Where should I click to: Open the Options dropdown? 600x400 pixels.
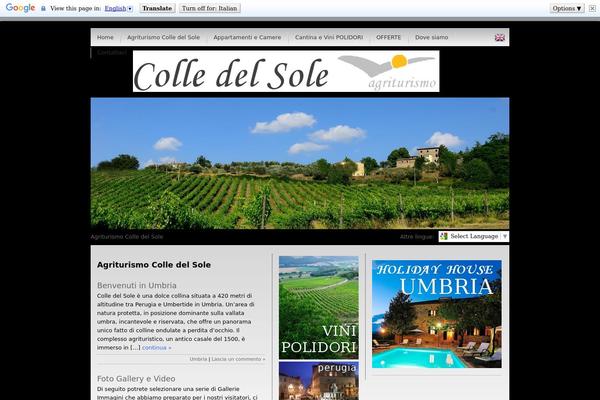coord(567,8)
